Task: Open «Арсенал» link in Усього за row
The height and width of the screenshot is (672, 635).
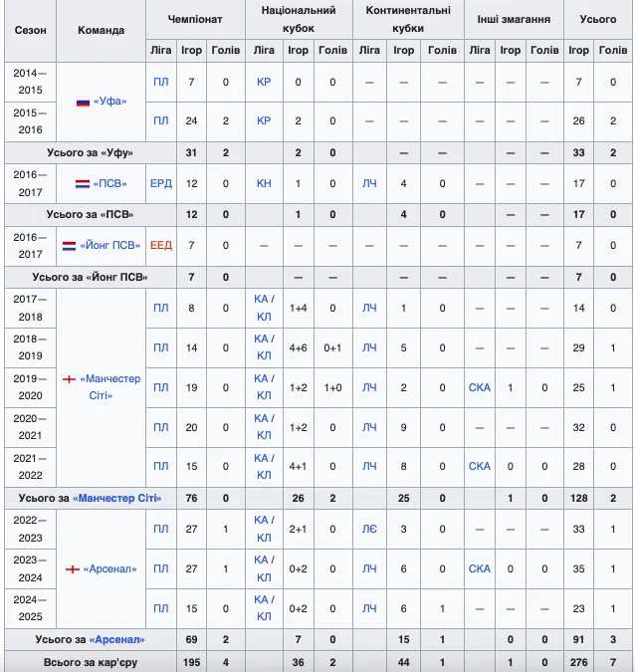Action: 117,639
